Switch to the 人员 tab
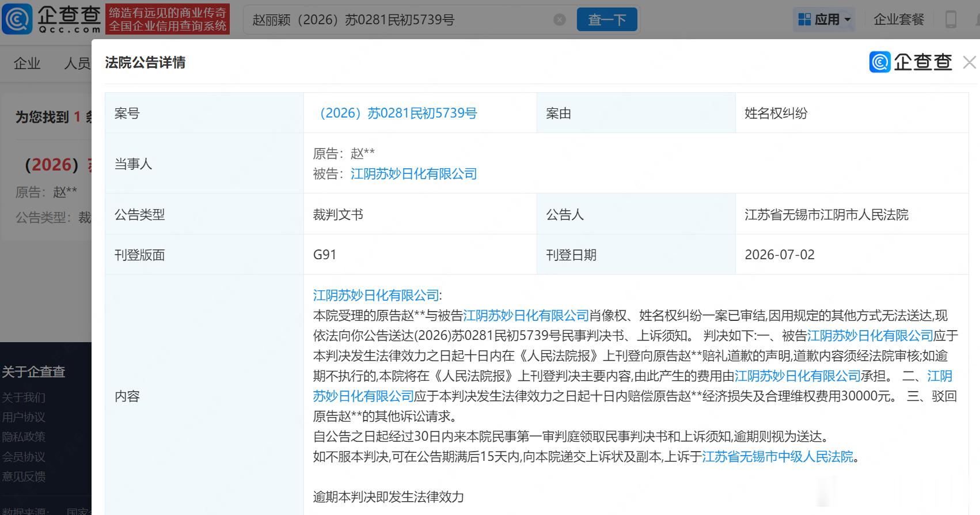This screenshot has height=515, width=980. (77, 63)
